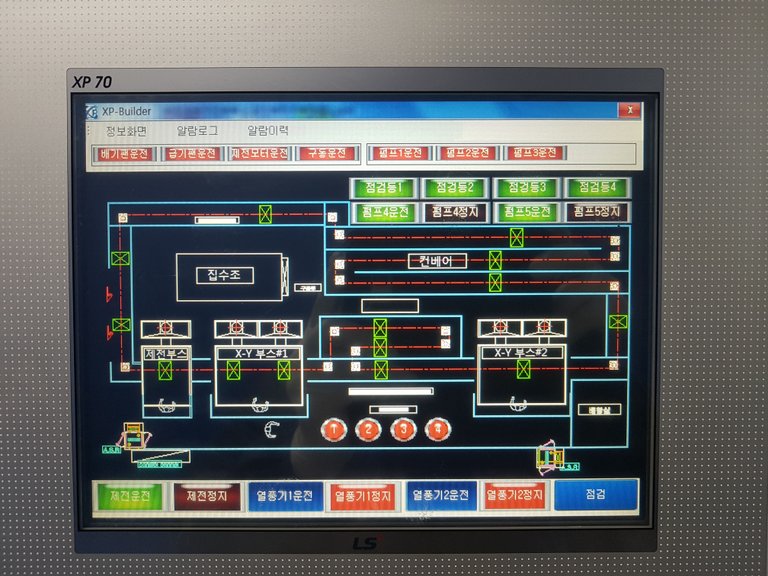This screenshot has height=576, width=768.
Task: Click green motor symbol on right vertical line
Action: click(x=618, y=322)
